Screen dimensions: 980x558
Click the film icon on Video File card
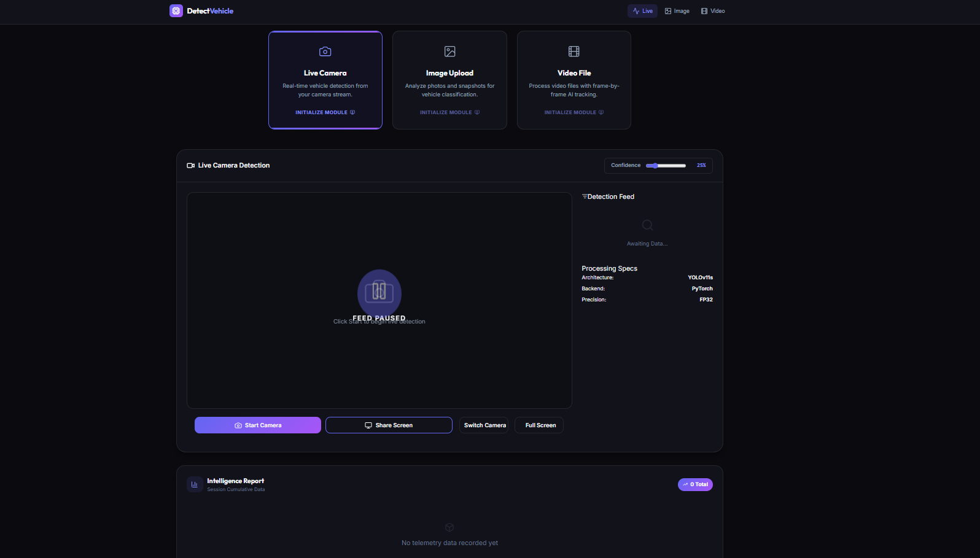pyautogui.click(x=574, y=52)
